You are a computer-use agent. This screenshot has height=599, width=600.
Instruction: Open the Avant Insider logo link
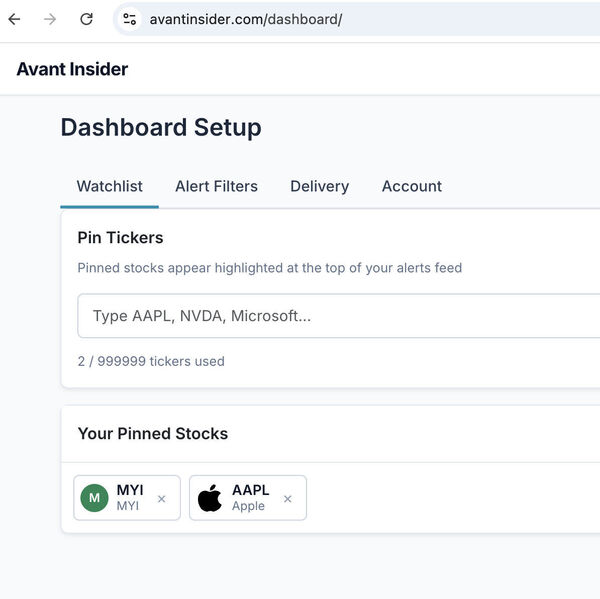point(72,69)
